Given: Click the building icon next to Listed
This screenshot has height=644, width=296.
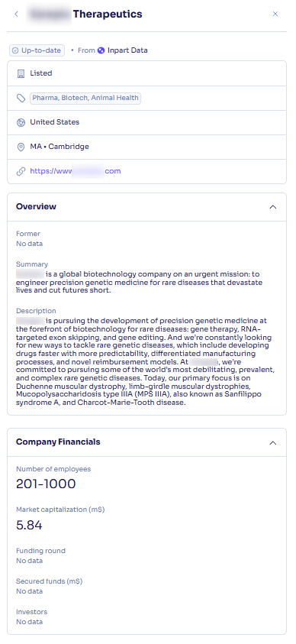Looking at the screenshot, I should (21, 73).
